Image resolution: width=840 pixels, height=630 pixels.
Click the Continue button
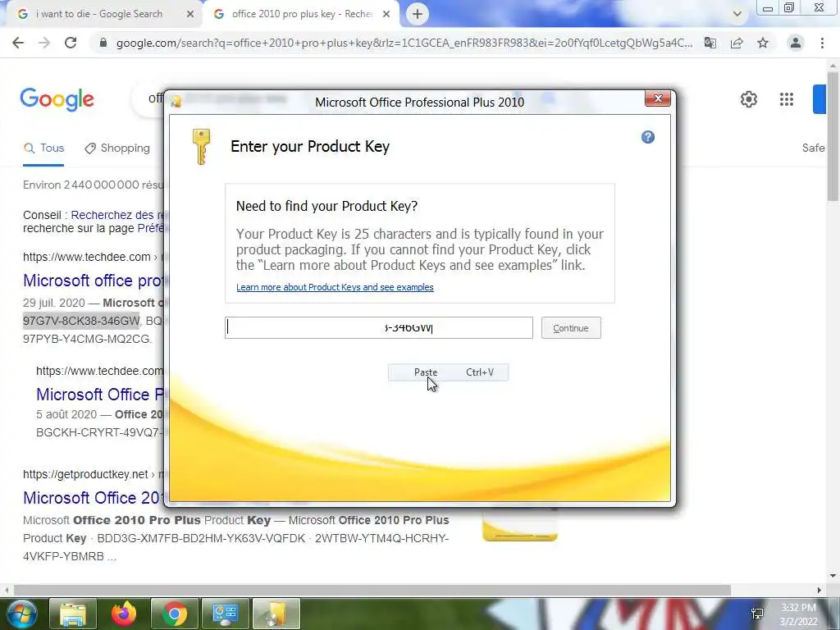[x=571, y=328]
